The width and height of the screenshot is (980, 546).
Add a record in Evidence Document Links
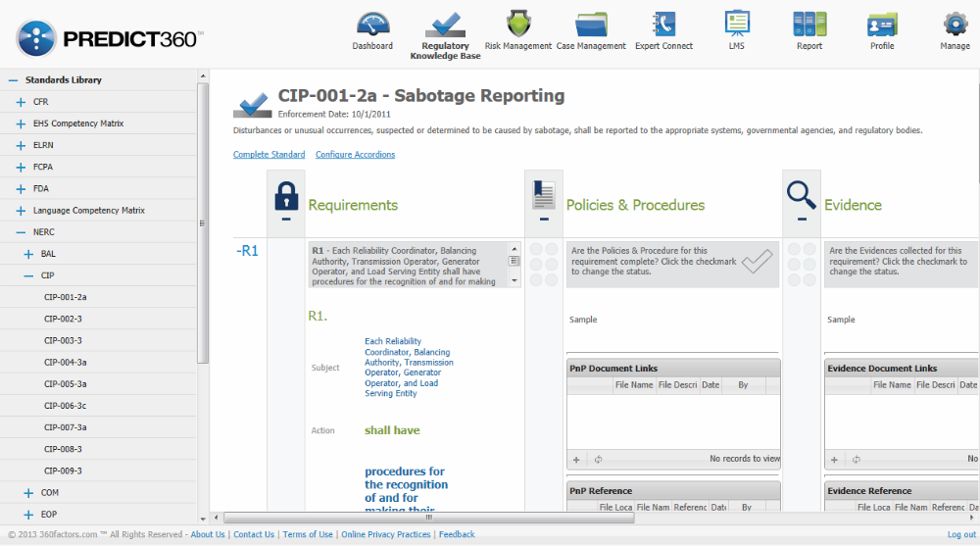834,460
